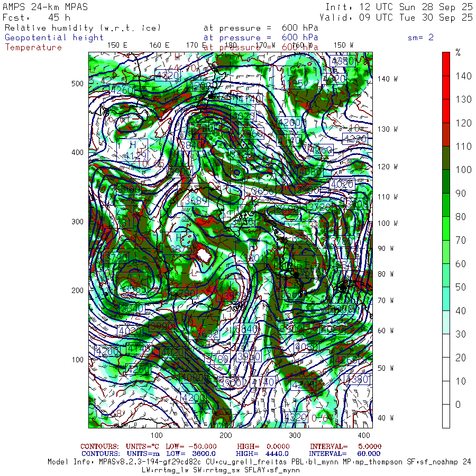Click the "0" color bar value

(458, 405)
